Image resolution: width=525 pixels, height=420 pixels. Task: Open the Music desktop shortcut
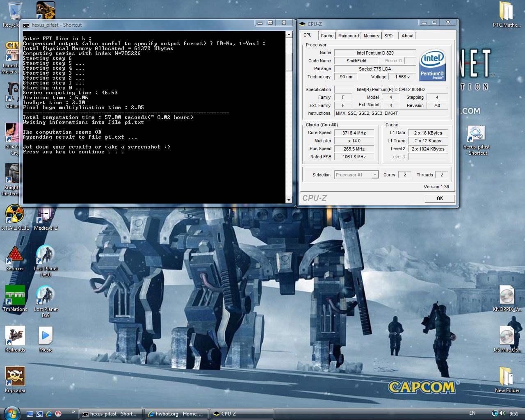pyautogui.click(x=46, y=339)
